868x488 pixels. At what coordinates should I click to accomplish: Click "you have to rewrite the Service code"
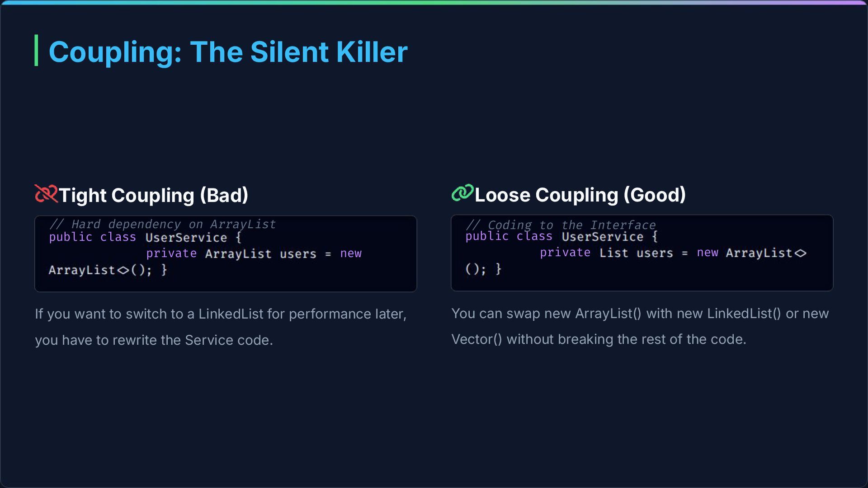pos(154,340)
